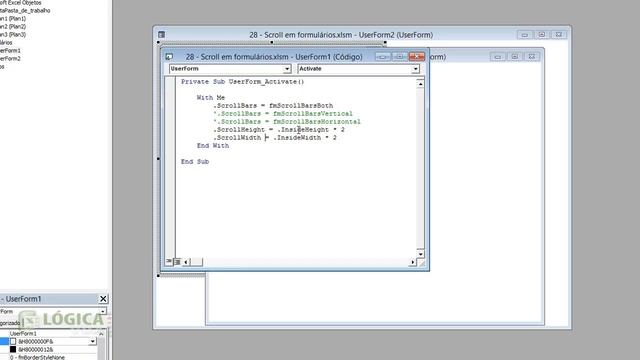This screenshot has height=360, width=640.
Task: Select Plan2 sheet in project tree
Action: tap(13, 27)
